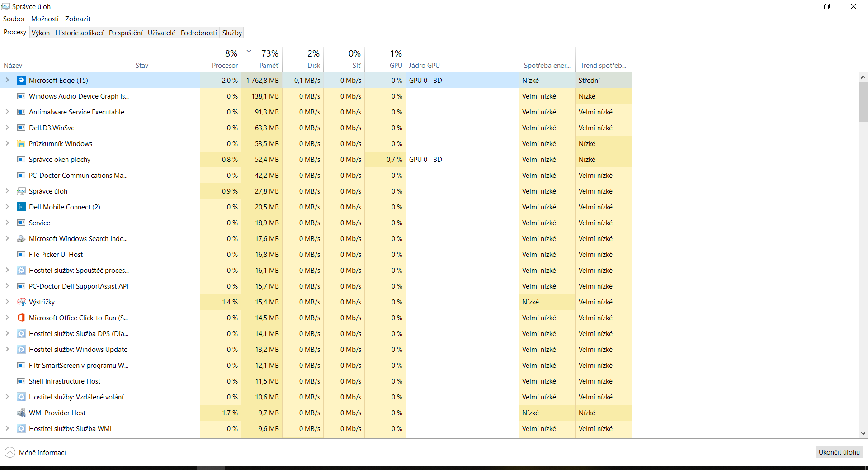Switch to the Služby tab
Screen dimensions: 868x470
(232, 33)
